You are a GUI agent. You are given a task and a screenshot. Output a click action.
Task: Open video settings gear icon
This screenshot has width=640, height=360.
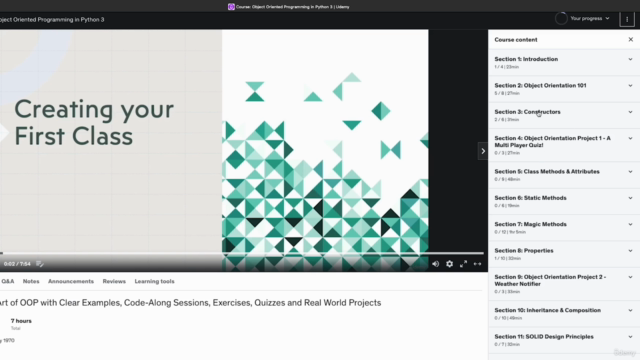[x=449, y=264]
